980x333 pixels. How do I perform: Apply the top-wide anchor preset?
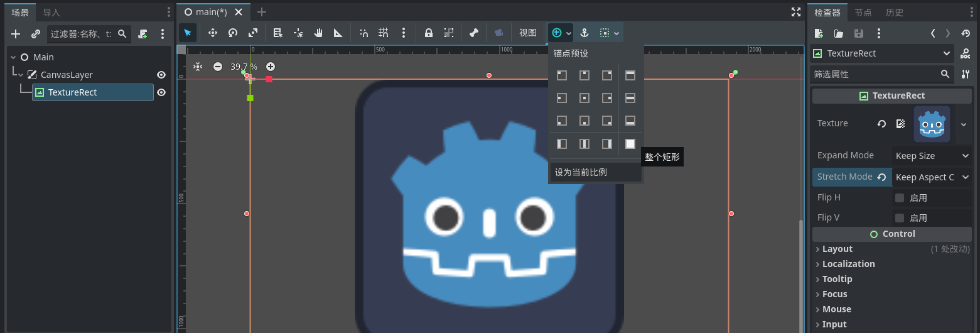630,75
